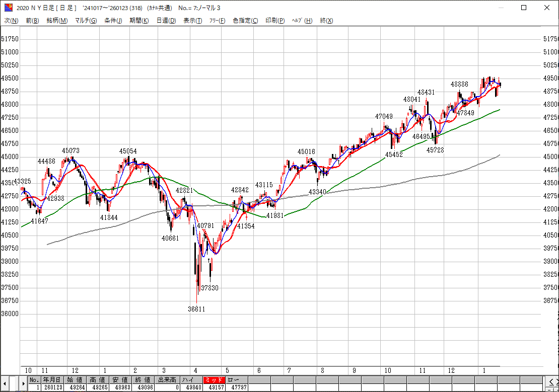Open the 日週(D) menu
This screenshot has width=559, height=392.
coord(166,21)
